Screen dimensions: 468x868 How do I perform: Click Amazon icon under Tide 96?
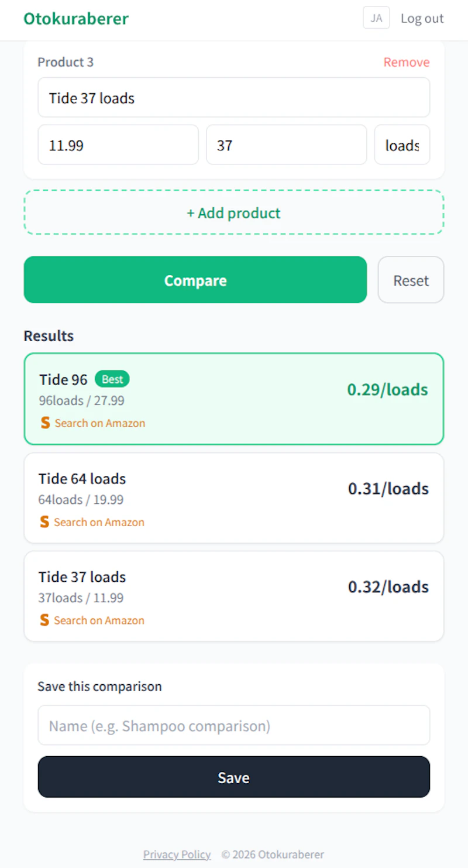(46, 423)
